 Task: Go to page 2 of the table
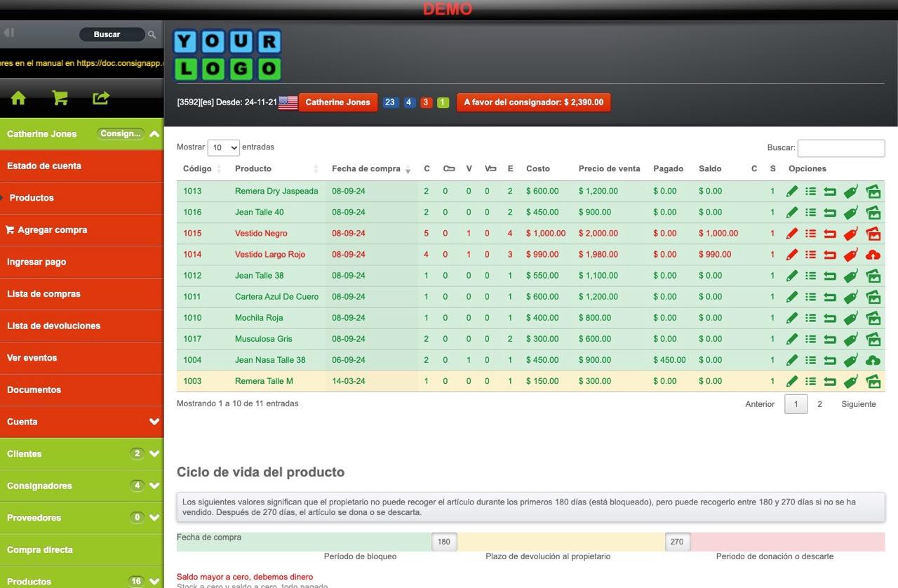(819, 404)
